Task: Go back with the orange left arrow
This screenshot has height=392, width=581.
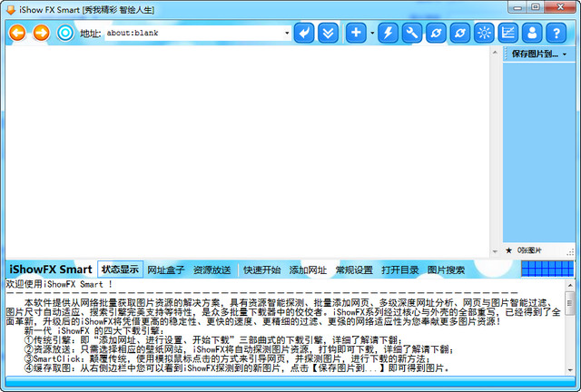Action: (x=17, y=33)
